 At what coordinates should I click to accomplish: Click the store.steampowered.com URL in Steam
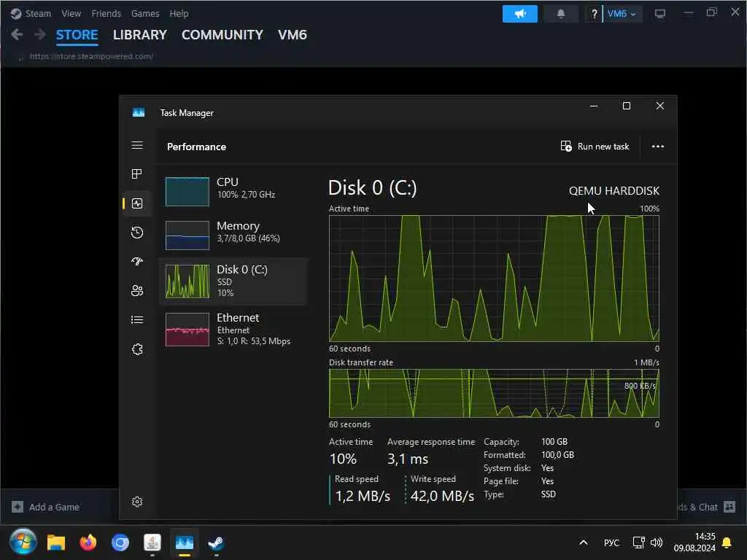91,56
